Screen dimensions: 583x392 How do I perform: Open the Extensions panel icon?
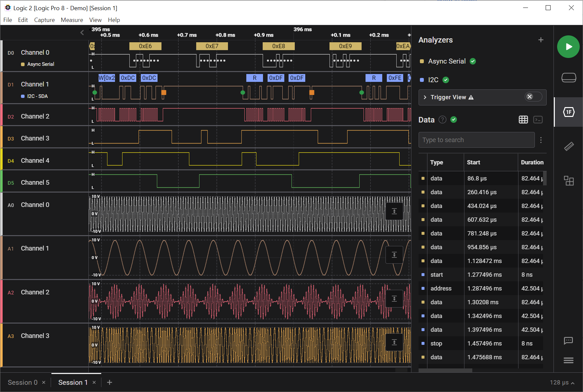tap(569, 181)
